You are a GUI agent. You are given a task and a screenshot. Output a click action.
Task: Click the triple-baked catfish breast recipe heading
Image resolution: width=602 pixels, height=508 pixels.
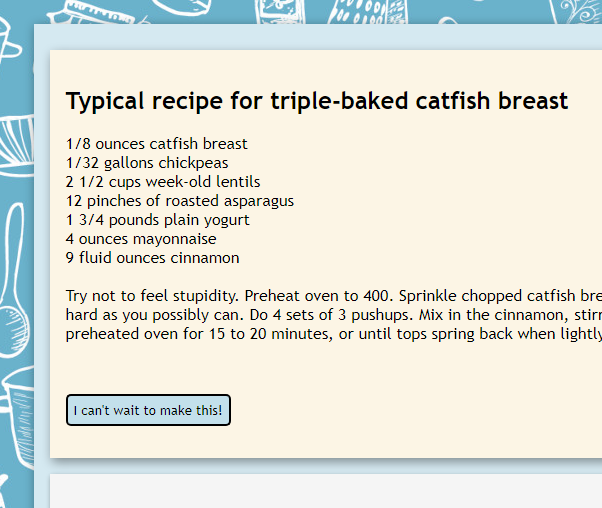tap(316, 101)
